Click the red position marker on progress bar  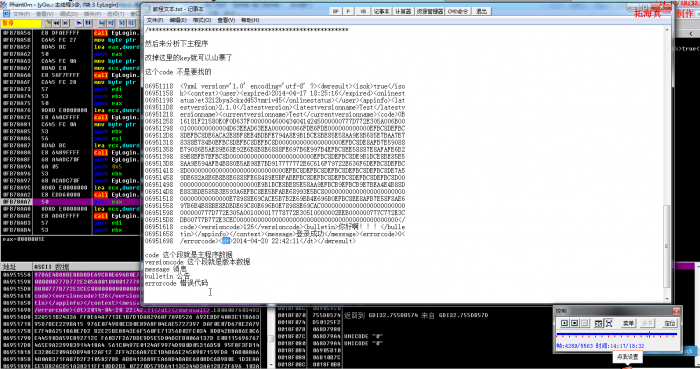click(649, 334)
